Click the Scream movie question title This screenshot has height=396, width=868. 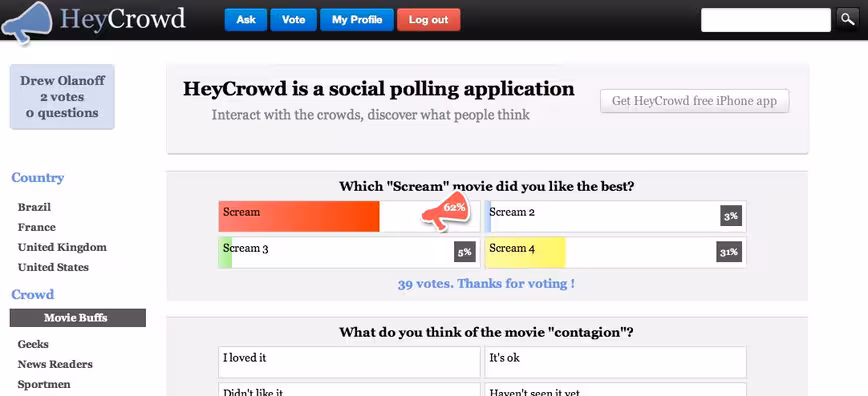[487, 186]
